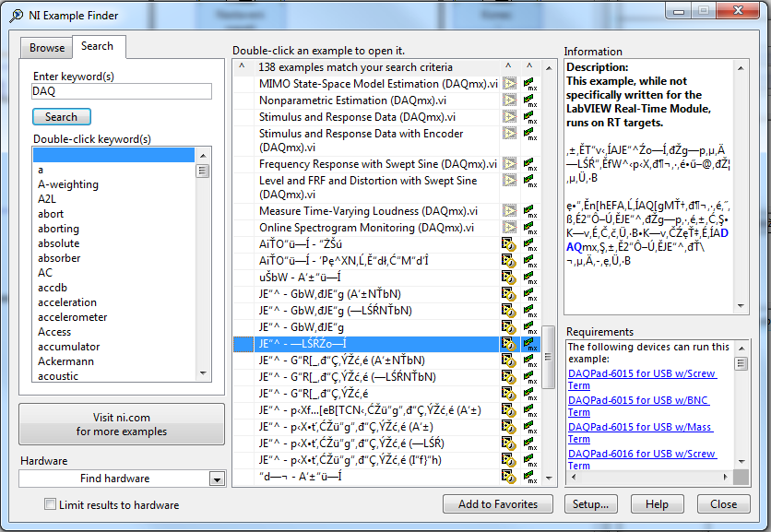
Task: Click Add to Favorites button
Action: click(498, 504)
